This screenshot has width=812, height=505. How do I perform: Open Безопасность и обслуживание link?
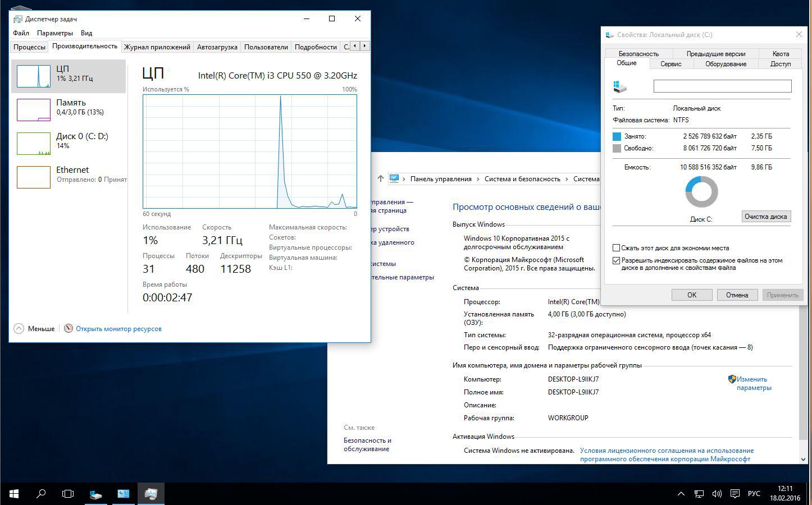click(x=367, y=444)
